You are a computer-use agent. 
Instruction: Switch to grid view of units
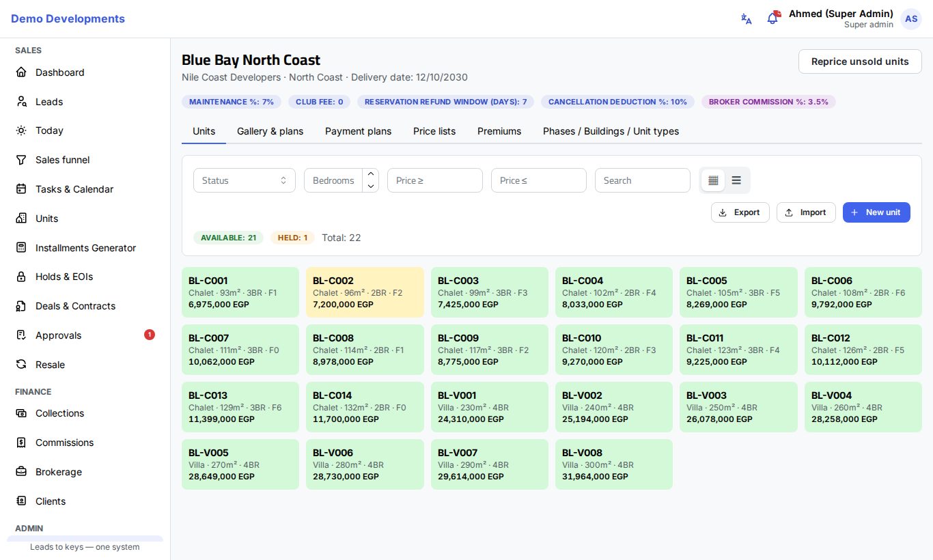tap(714, 180)
